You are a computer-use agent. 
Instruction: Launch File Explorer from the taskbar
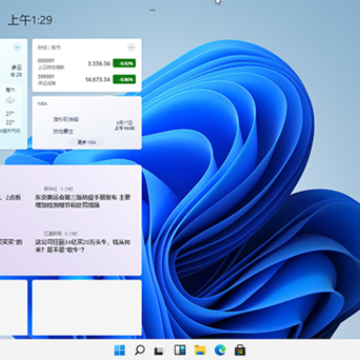click(x=200, y=350)
